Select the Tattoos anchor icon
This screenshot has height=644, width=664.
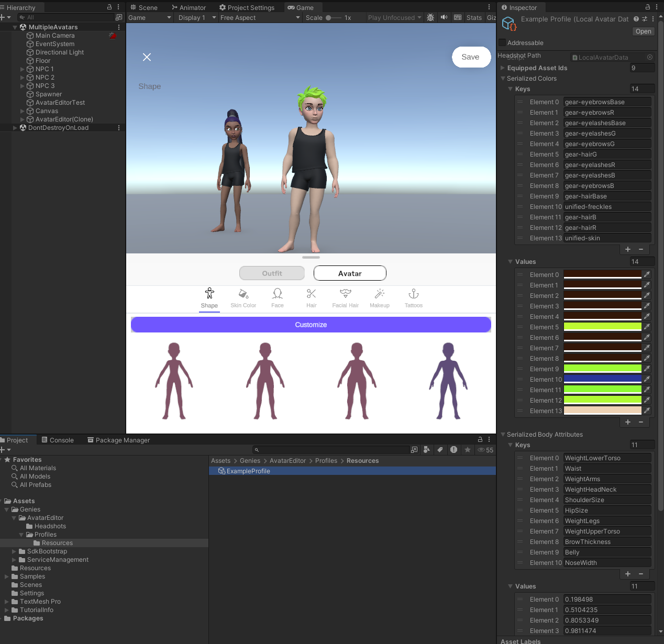pos(414,294)
